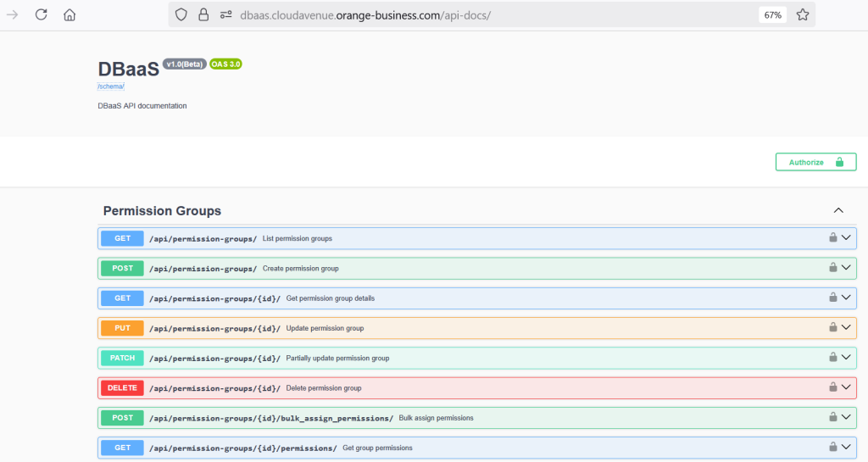Click lock icon on Delete permission group row
The image size is (868, 462).
833,387
